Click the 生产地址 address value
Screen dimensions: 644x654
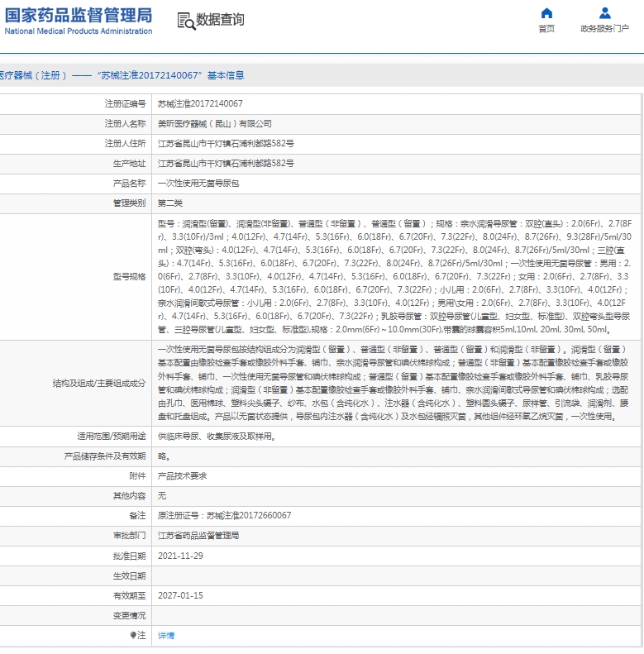click(226, 163)
